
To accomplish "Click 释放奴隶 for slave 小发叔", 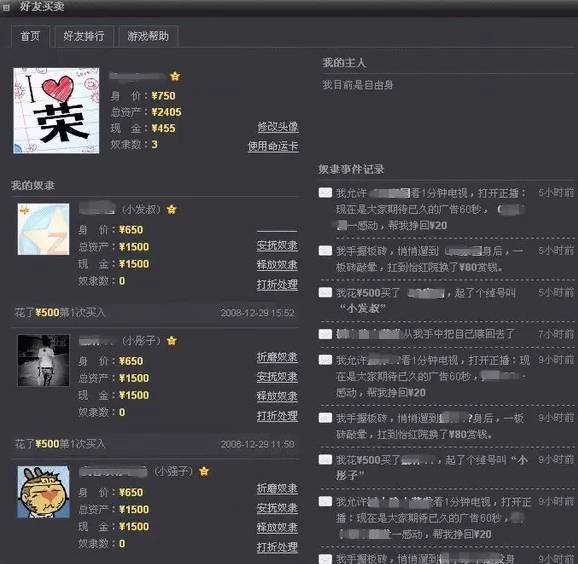I will click(x=277, y=265).
